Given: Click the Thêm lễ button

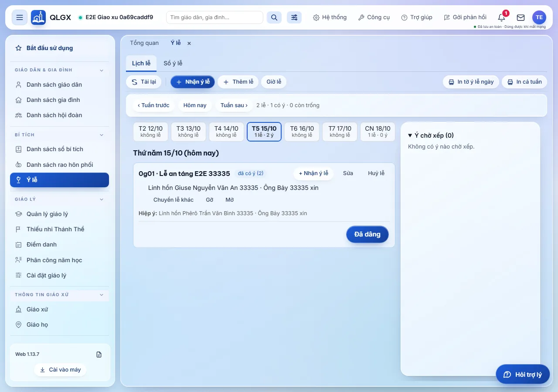Looking at the screenshot, I should click(238, 82).
